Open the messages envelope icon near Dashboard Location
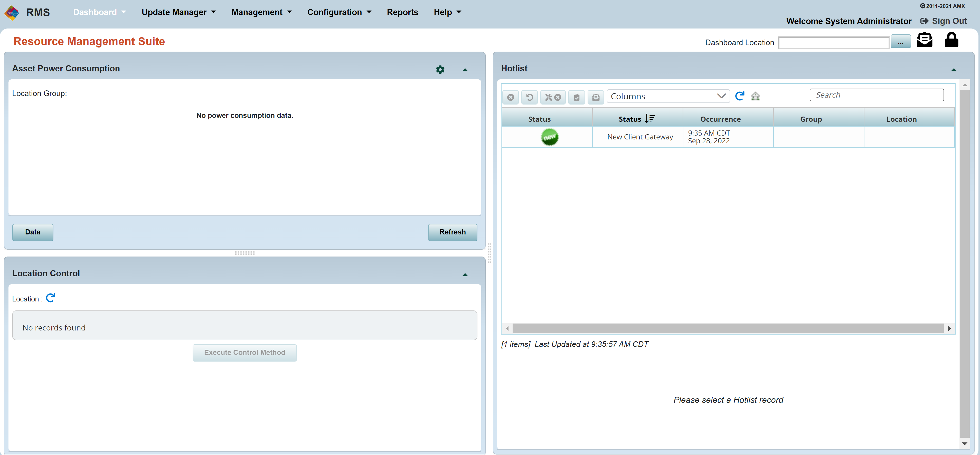 (x=925, y=40)
